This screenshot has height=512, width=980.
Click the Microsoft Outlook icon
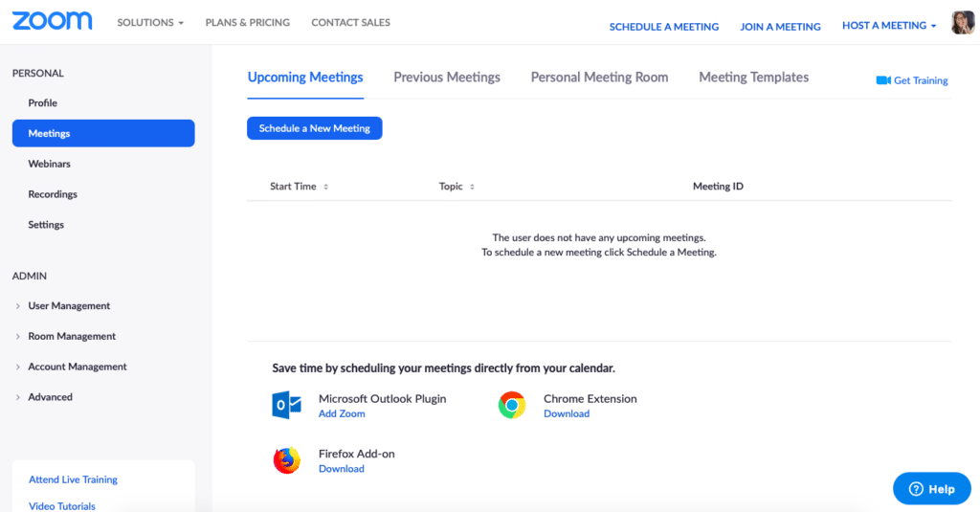tap(287, 406)
